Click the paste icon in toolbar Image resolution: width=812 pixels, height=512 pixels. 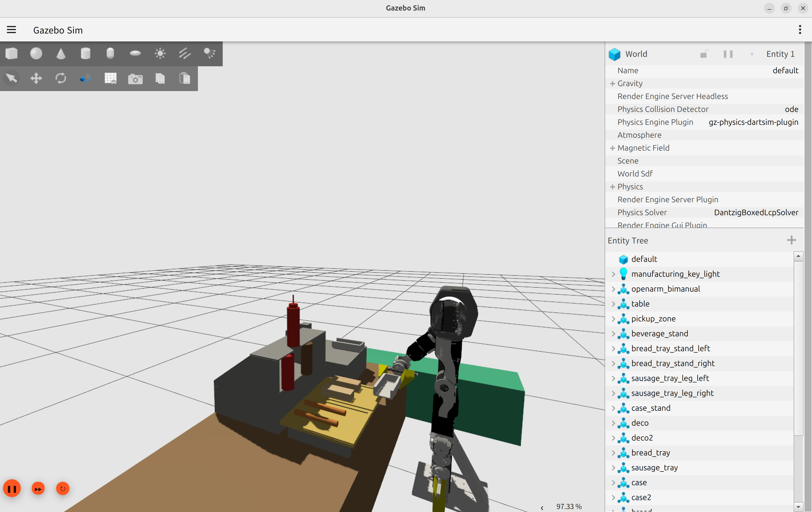[x=185, y=78]
